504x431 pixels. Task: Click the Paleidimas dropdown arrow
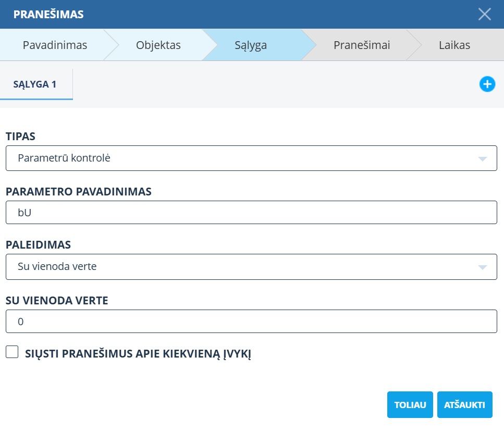(482, 267)
